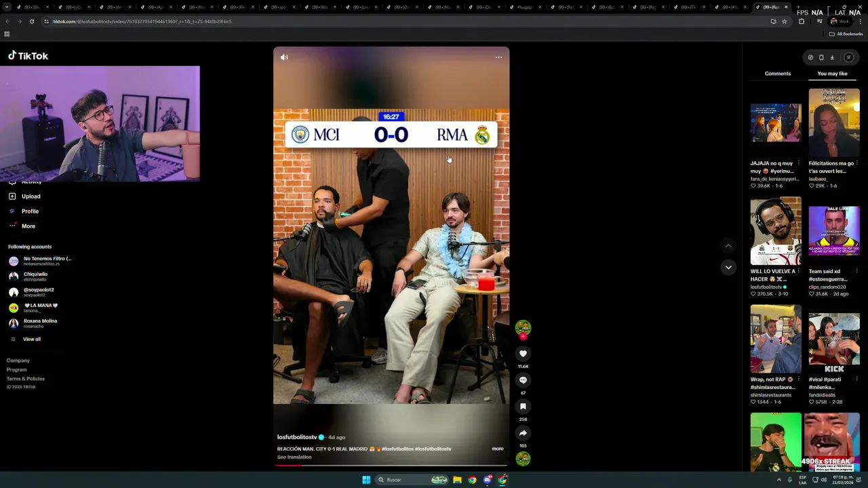This screenshot has width=868, height=488.
Task: Open the Team said xd video thumbnail
Action: pyautogui.click(x=834, y=231)
